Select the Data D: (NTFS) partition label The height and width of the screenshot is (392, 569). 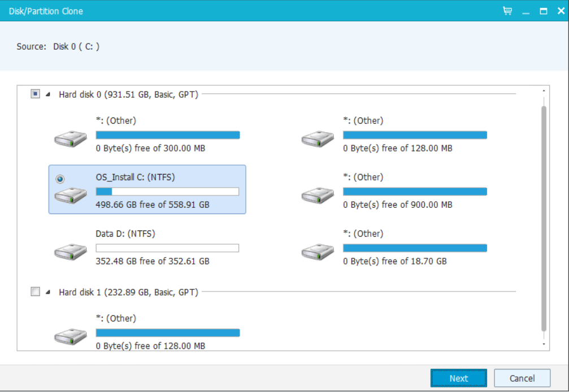pyautogui.click(x=125, y=234)
